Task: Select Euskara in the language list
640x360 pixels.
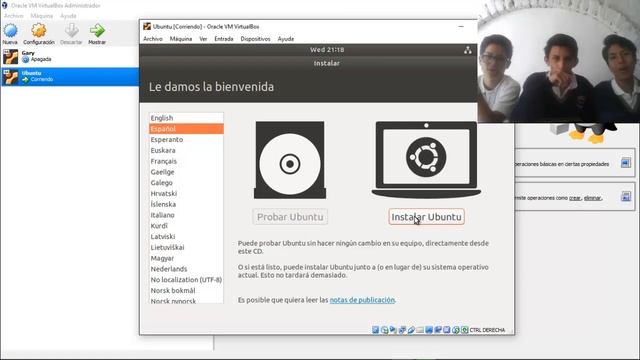Action: pyautogui.click(x=186, y=150)
